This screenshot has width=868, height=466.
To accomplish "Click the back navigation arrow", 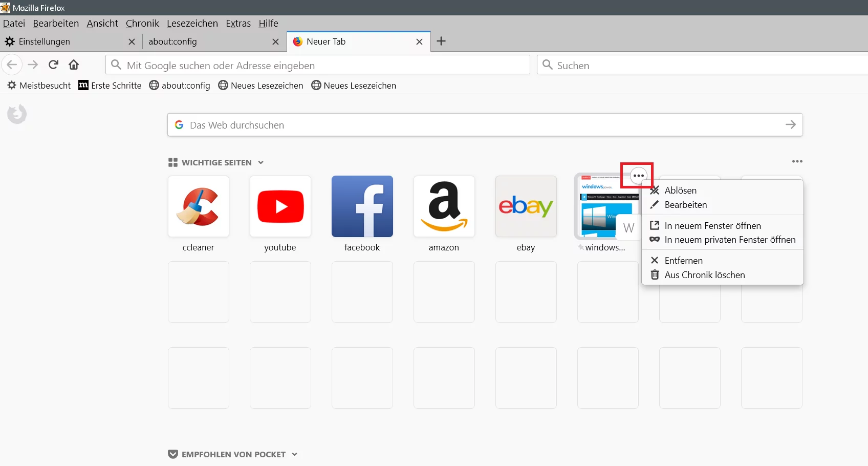I will tap(12, 65).
